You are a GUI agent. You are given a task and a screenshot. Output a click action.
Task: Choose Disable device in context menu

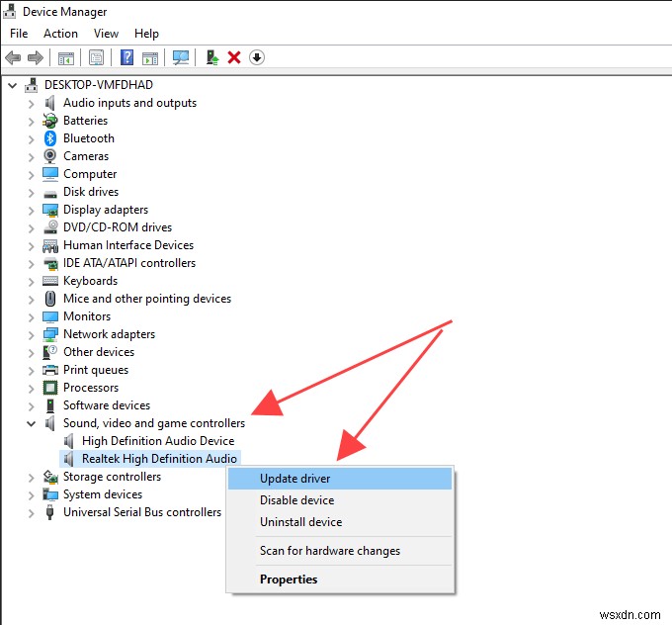pos(340,500)
